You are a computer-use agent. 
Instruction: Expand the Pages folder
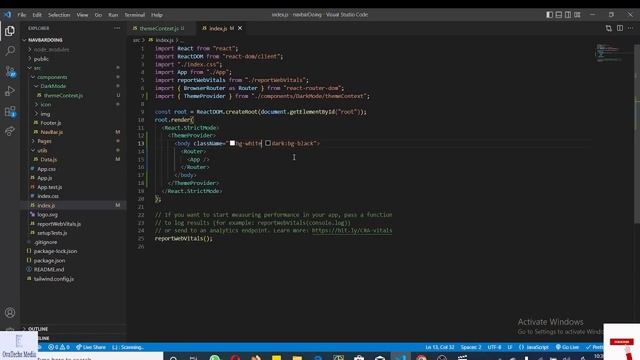[x=44, y=141]
